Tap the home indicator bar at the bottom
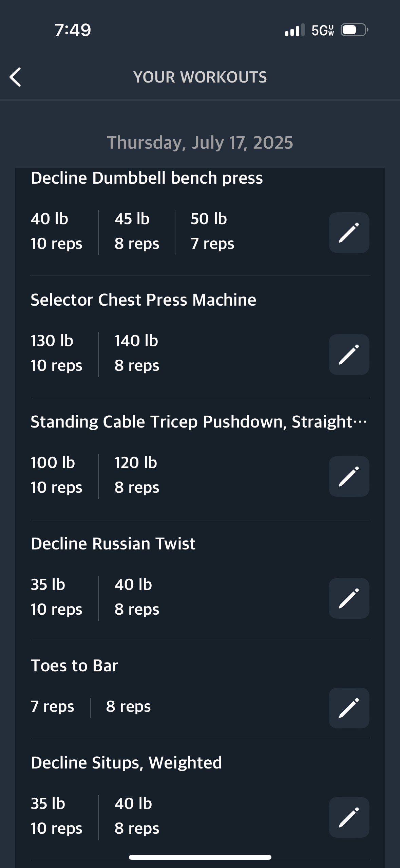This screenshot has width=400, height=868. tap(200, 857)
